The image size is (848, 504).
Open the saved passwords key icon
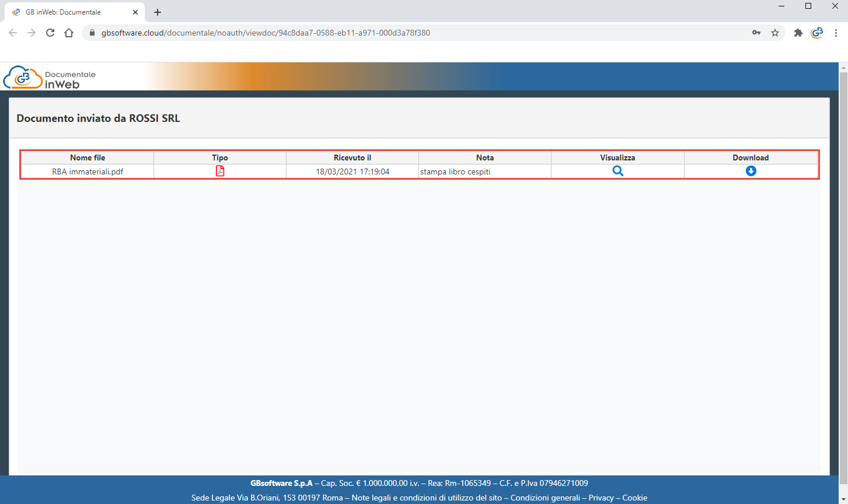point(756,33)
